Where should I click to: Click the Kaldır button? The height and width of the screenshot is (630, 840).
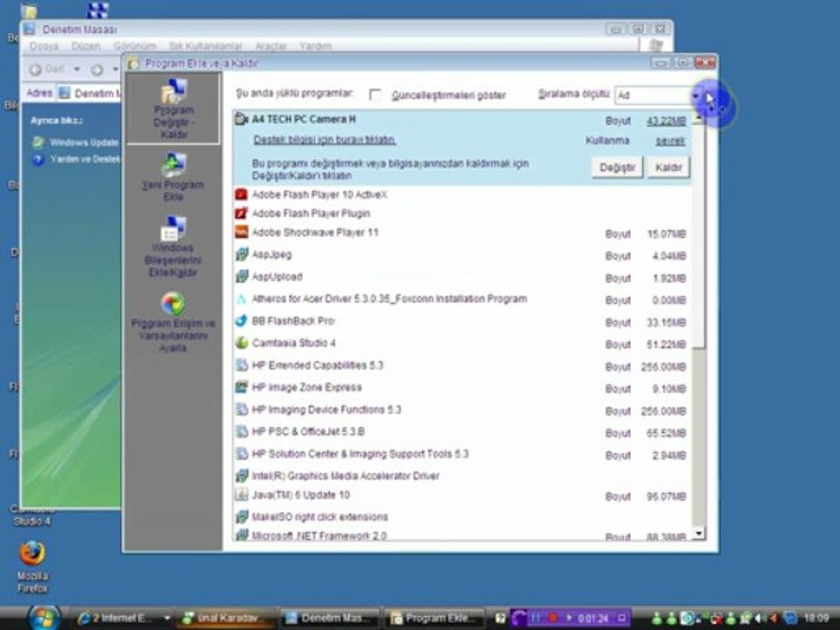tap(668, 168)
